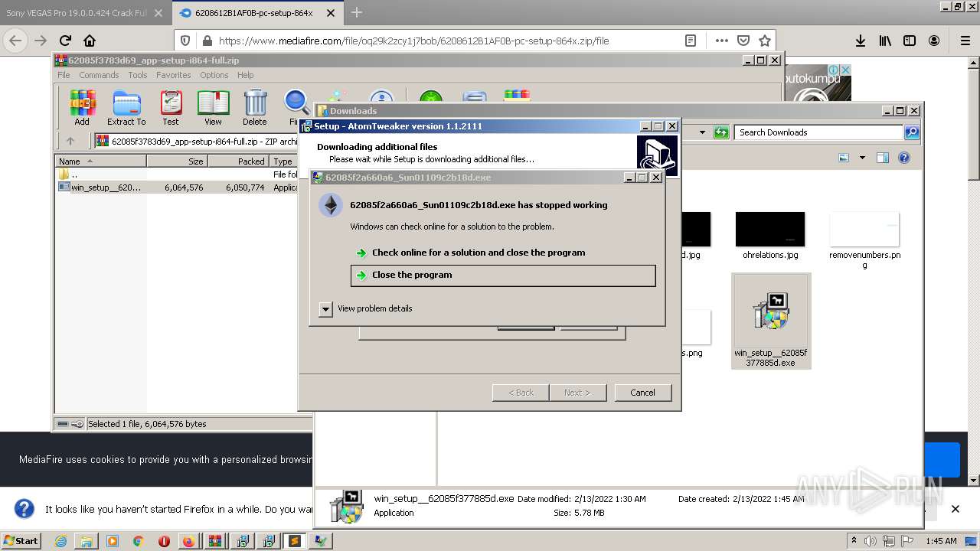980x551 pixels.
Task: Change view icon in Downloads window
Action: tap(844, 158)
